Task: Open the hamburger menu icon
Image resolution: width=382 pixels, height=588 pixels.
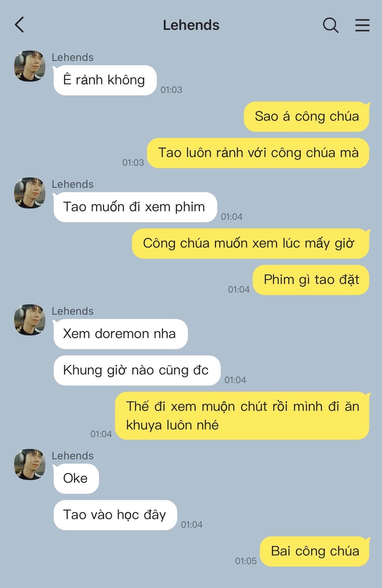Action: (362, 25)
